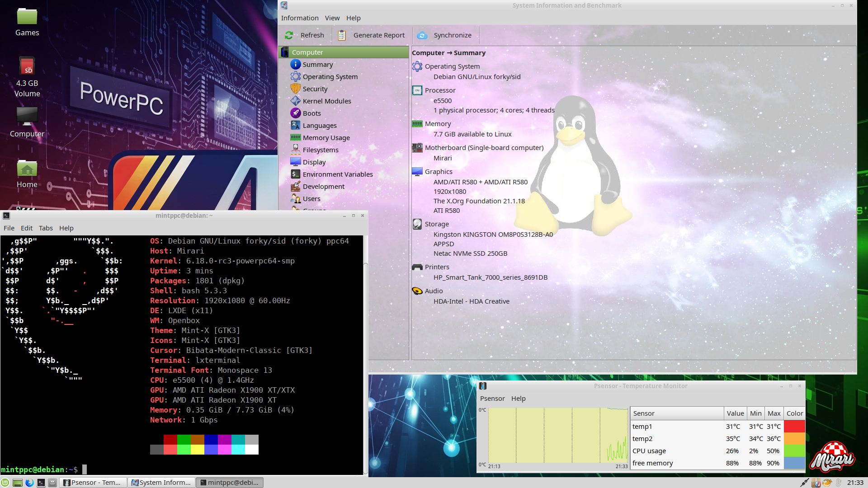Click the Generate Report clipboard icon

coord(342,35)
